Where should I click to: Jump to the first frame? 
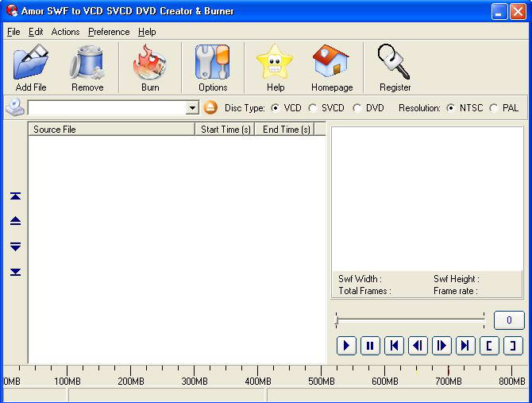[394, 346]
